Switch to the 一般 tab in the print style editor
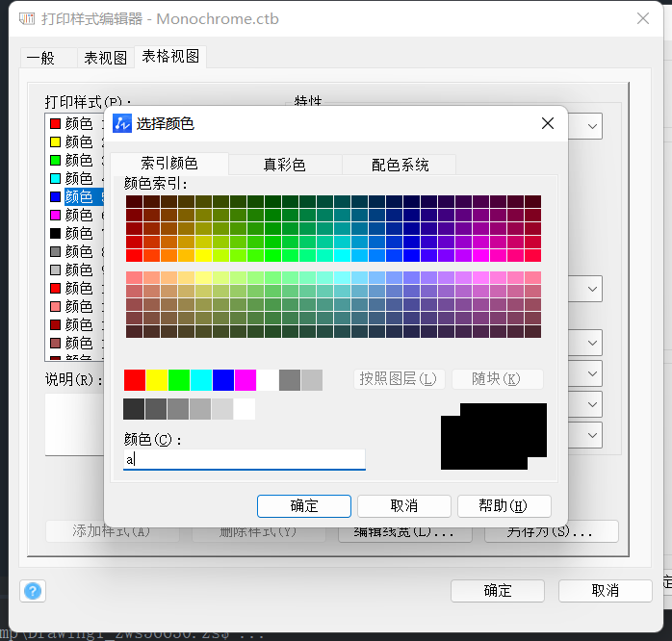This screenshot has width=672, height=641. 48,58
